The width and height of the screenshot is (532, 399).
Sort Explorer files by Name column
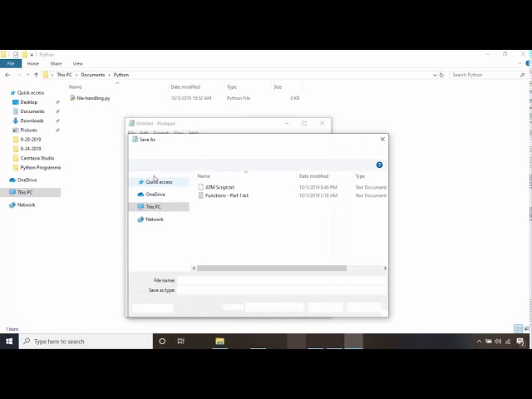pos(76,86)
